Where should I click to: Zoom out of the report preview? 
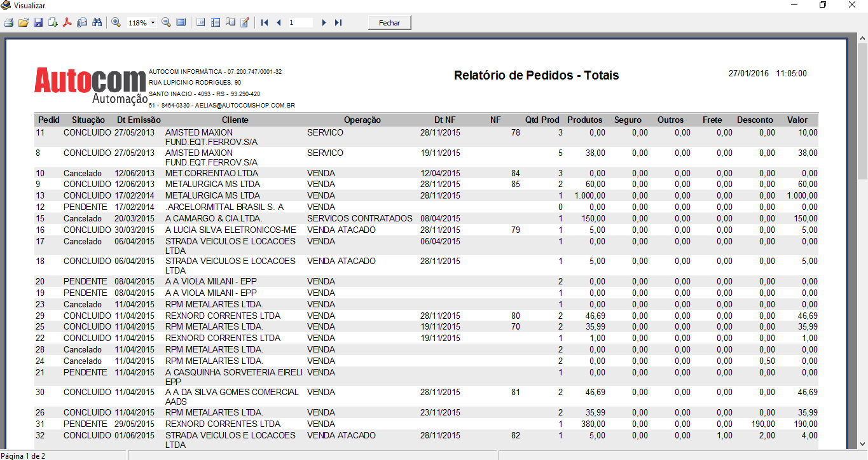(x=166, y=23)
